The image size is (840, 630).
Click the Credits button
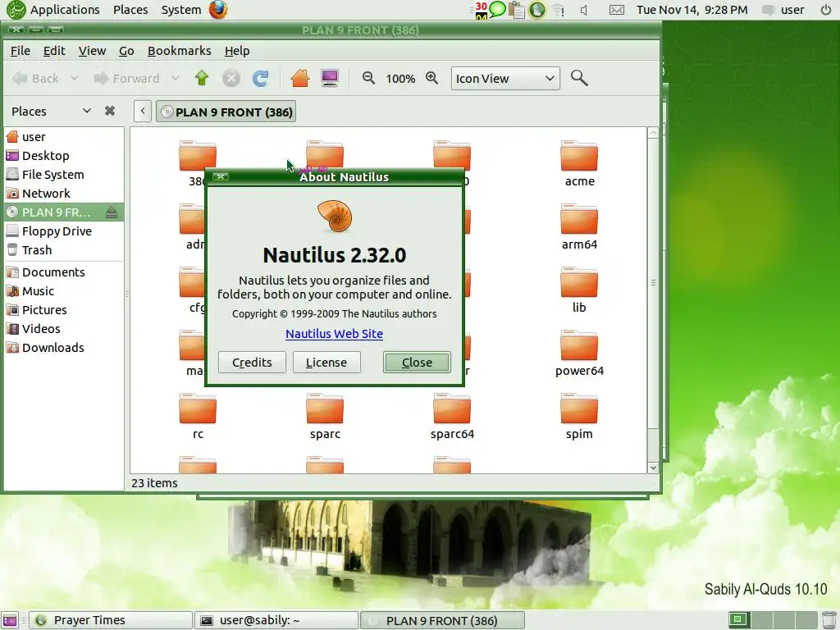click(x=252, y=362)
